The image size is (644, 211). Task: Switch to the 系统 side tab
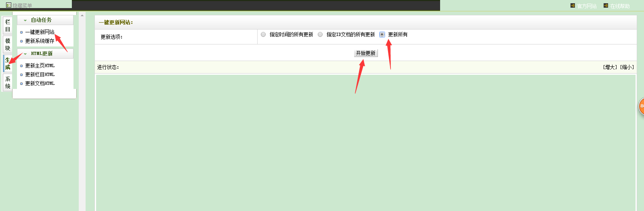(x=8, y=82)
